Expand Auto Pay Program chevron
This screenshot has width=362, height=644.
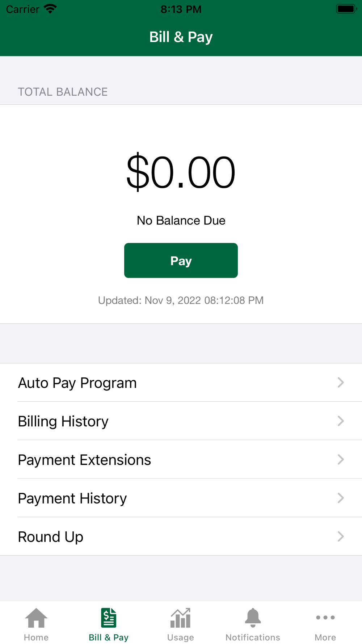coord(340,382)
